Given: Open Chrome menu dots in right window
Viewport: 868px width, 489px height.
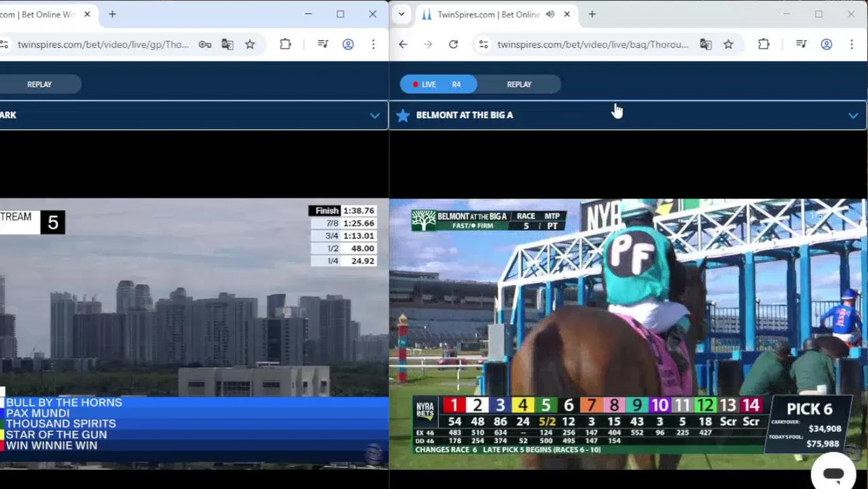Looking at the screenshot, I should [852, 45].
